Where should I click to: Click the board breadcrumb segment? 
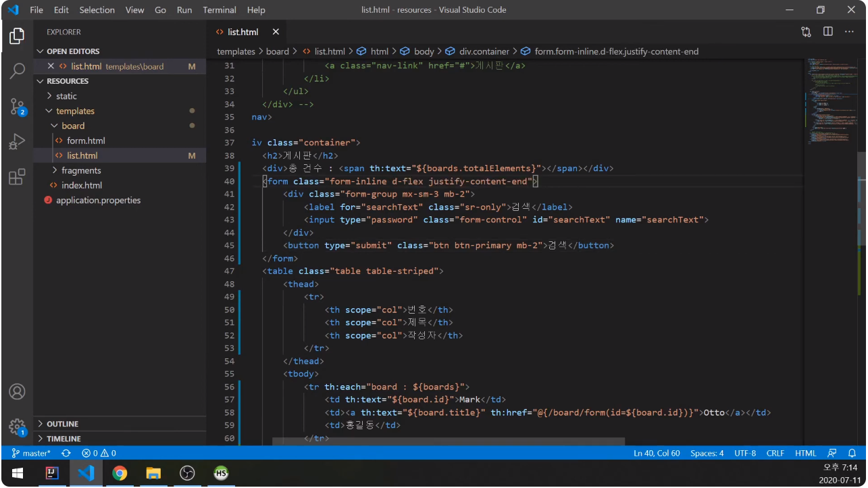pos(277,51)
